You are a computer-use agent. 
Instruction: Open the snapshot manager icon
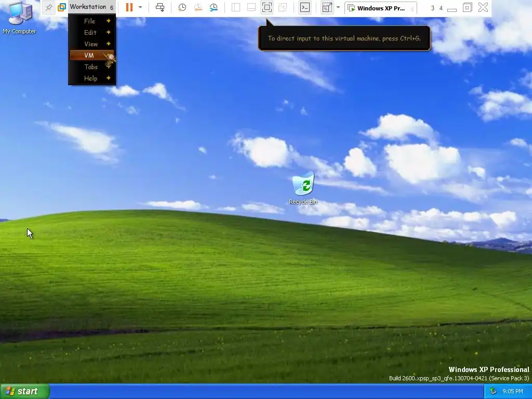tap(214, 7)
